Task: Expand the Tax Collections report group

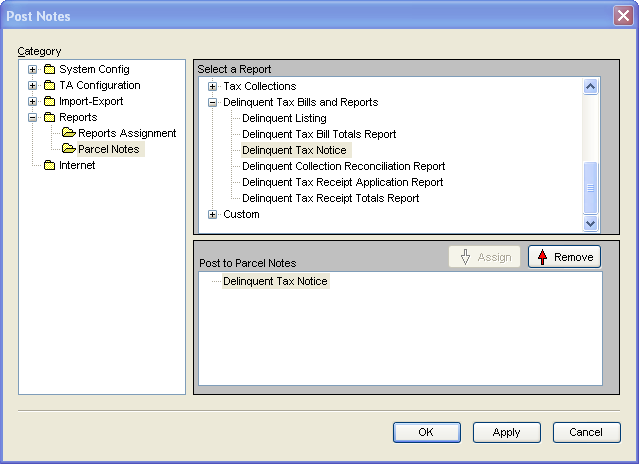Action: (x=212, y=86)
